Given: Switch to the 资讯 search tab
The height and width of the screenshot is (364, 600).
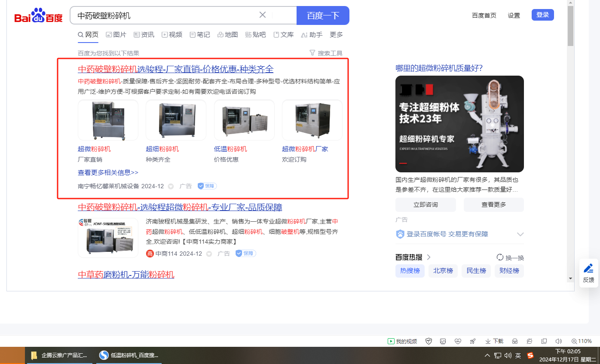Looking at the screenshot, I should coord(144,35).
